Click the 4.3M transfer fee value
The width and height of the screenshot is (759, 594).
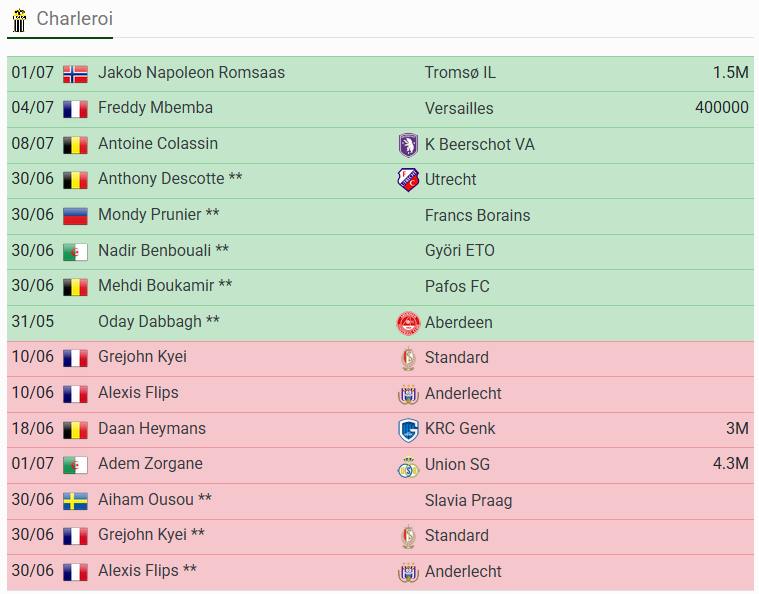tap(731, 464)
